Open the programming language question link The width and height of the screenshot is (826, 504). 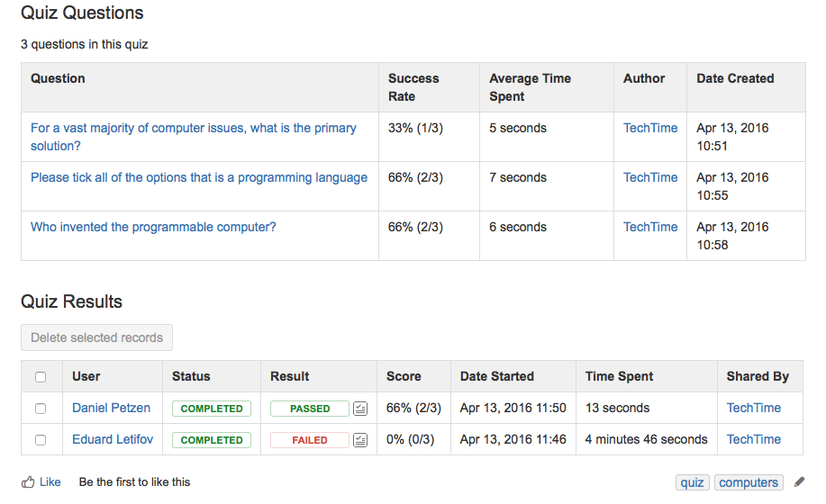pos(199,177)
